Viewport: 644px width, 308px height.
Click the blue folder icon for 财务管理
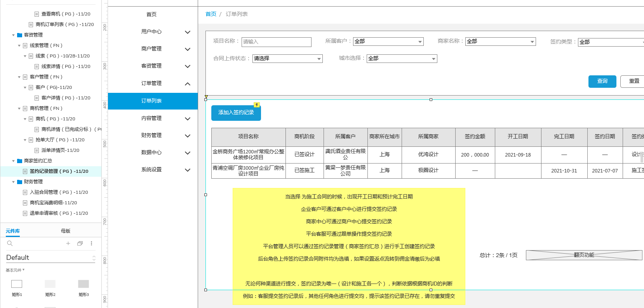[x=19, y=182]
